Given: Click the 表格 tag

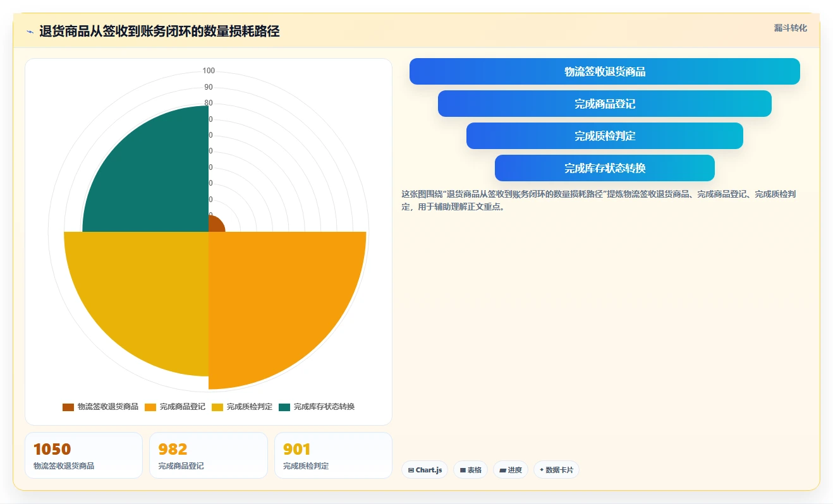Looking at the screenshot, I should pyautogui.click(x=470, y=470).
